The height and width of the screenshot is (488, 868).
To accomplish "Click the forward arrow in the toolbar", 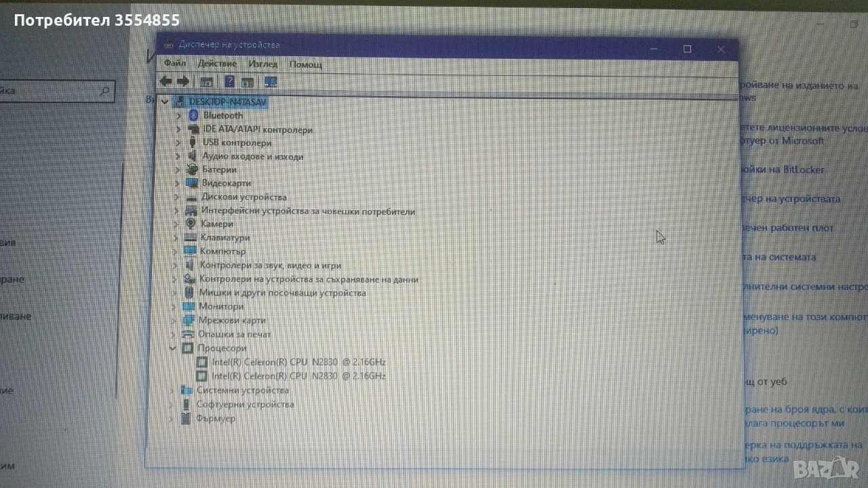I will pos(182,82).
